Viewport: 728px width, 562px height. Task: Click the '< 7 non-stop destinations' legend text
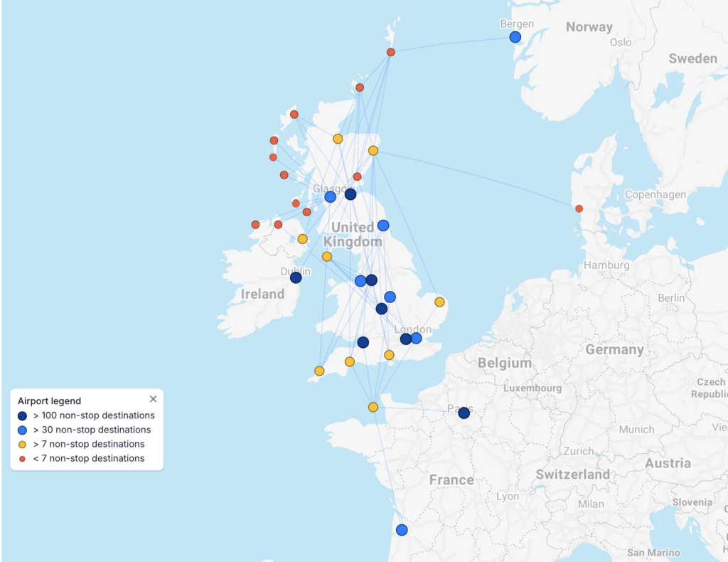[89, 458]
